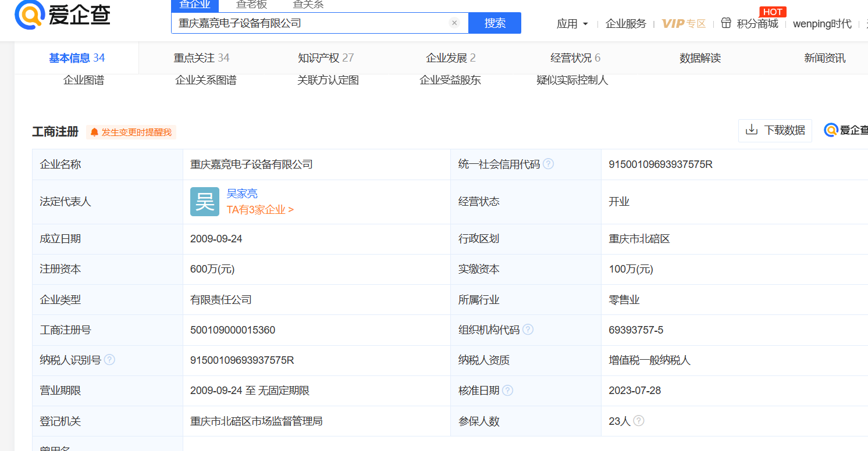This screenshot has height=451, width=868.
Task: Jump to 疑似实际控制人 section
Action: pyautogui.click(x=572, y=80)
